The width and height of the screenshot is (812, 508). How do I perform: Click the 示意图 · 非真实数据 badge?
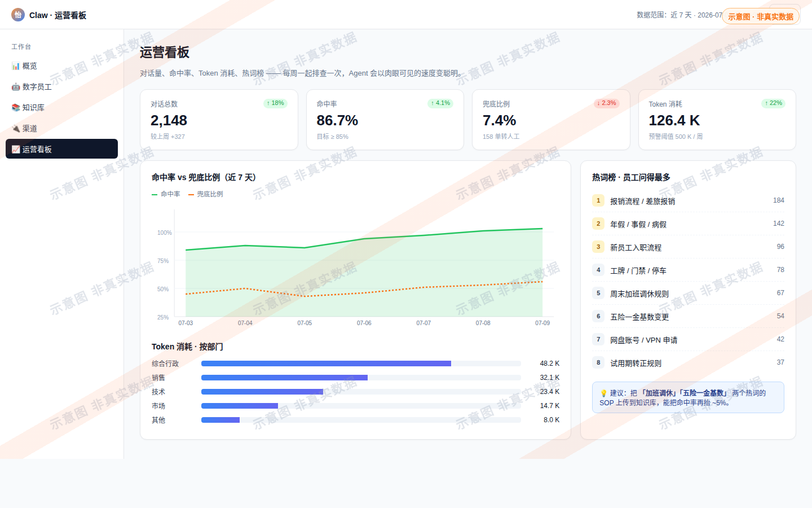click(761, 16)
